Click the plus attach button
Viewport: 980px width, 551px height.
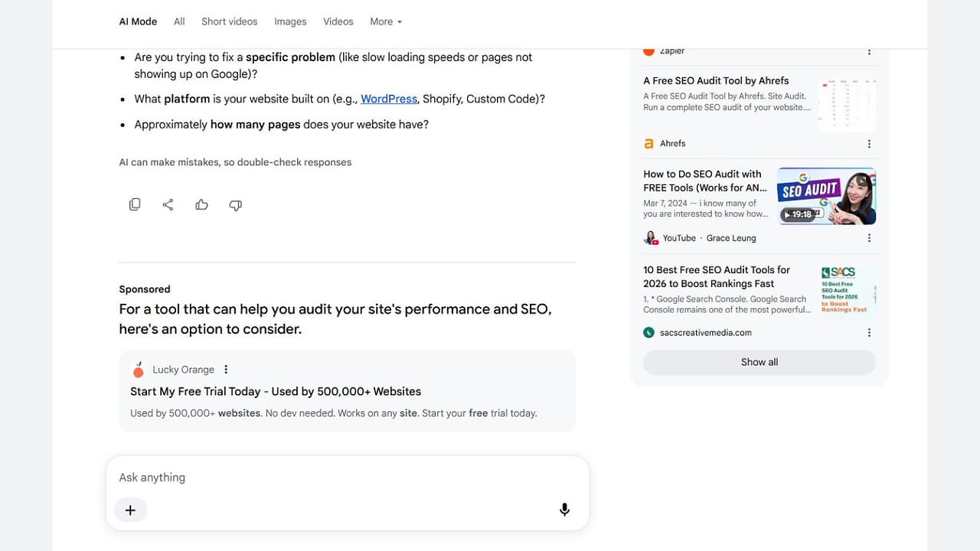pyautogui.click(x=130, y=510)
